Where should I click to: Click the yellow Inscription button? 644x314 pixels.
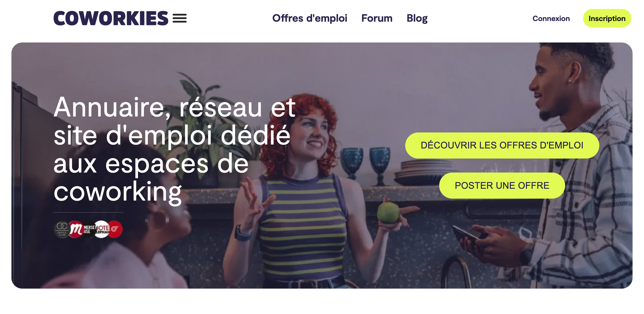607,18
